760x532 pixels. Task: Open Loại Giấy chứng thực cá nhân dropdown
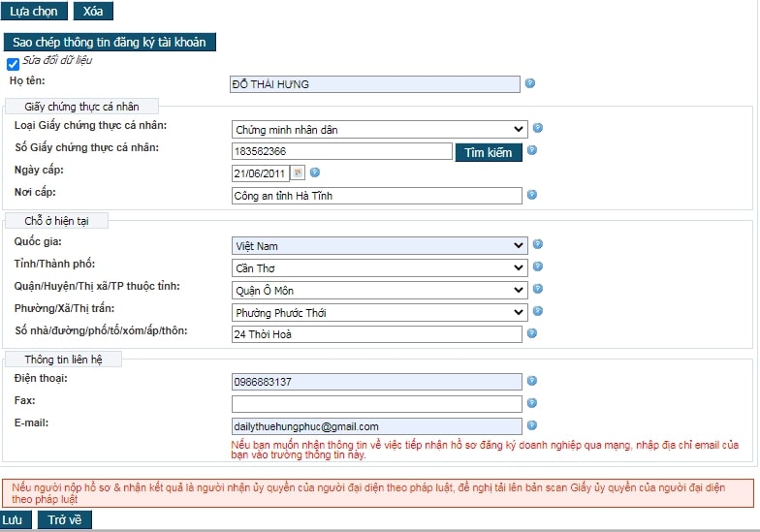(380, 129)
